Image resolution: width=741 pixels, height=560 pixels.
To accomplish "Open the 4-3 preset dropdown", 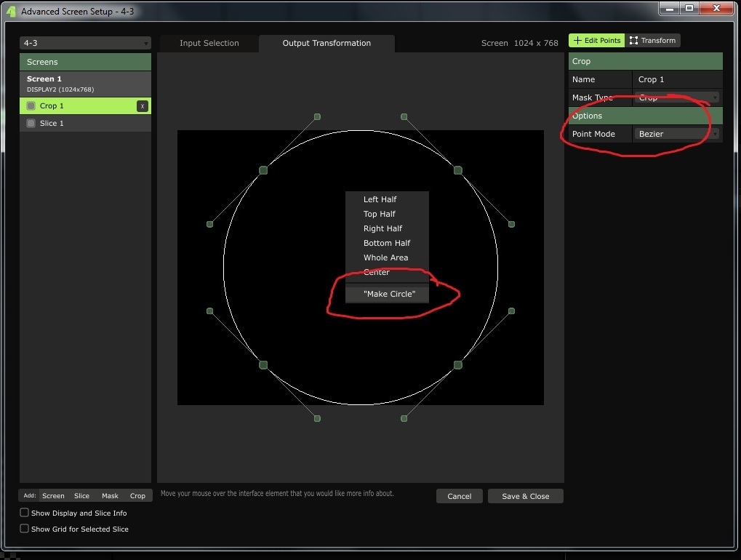I will 85,43.
